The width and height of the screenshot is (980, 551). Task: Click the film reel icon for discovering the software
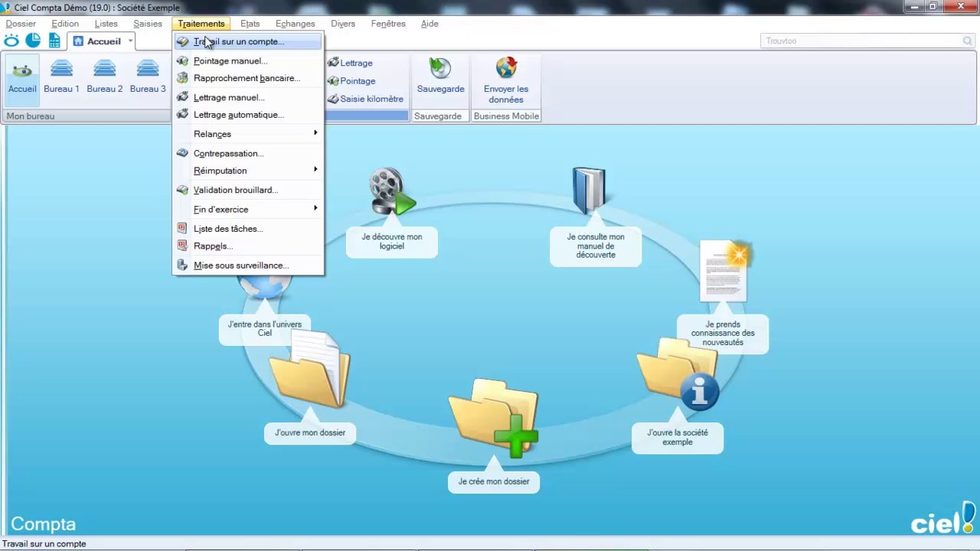click(391, 191)
